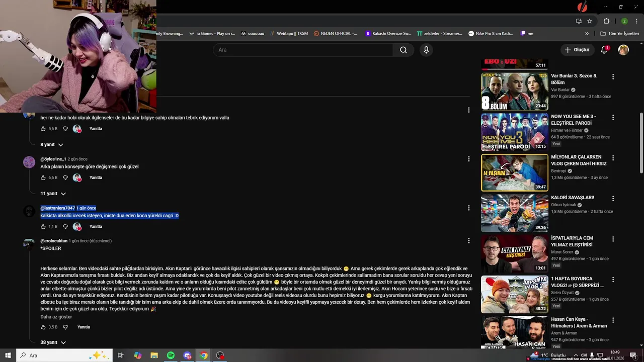Open File Explorer from the taskbar
The height and width of the screenshot is (362, 644).
coord(154,355)
